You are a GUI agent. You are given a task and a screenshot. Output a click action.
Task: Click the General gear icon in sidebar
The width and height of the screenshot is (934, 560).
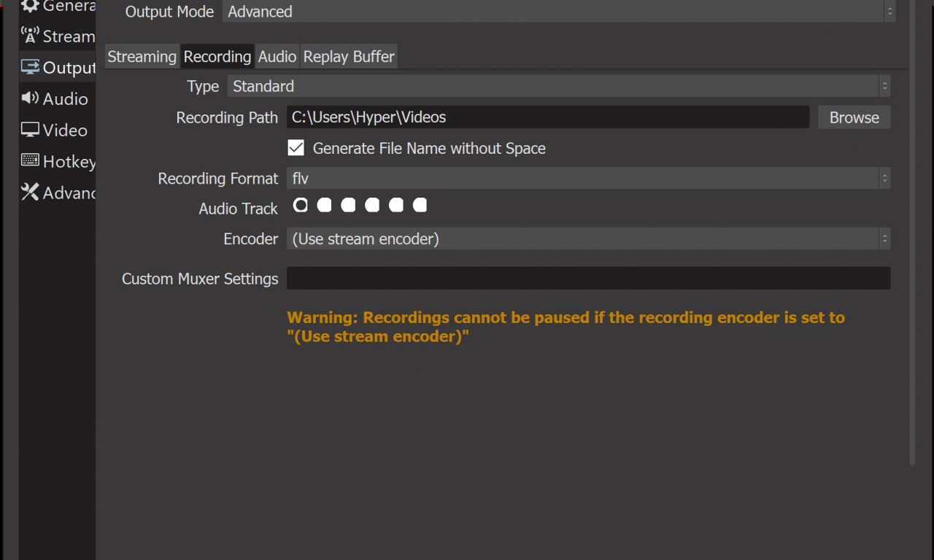(x=30, y=7)
